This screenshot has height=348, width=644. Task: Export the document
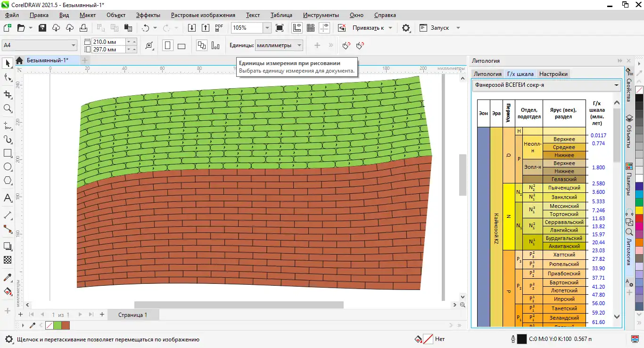click(206, 28)
